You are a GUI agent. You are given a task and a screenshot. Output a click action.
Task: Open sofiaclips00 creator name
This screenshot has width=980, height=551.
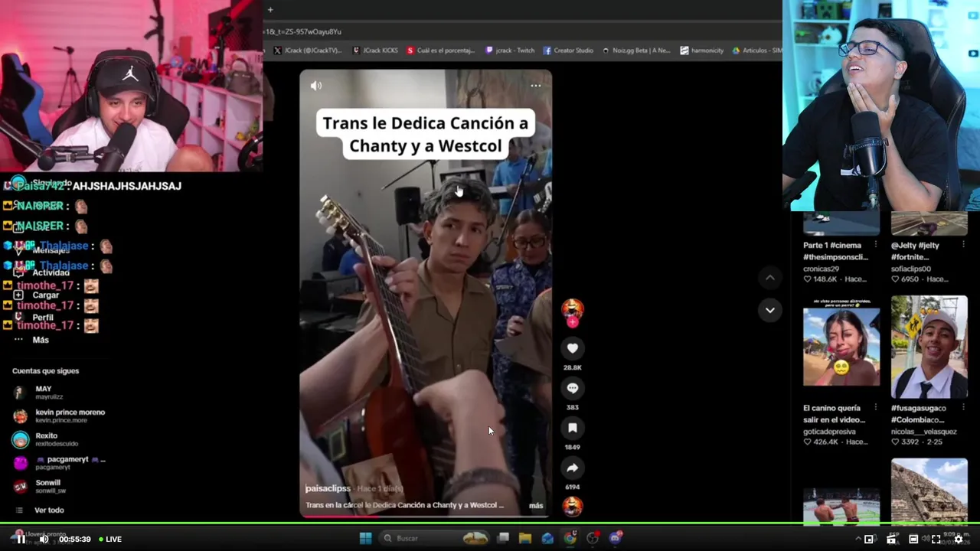tap(910, 269)
